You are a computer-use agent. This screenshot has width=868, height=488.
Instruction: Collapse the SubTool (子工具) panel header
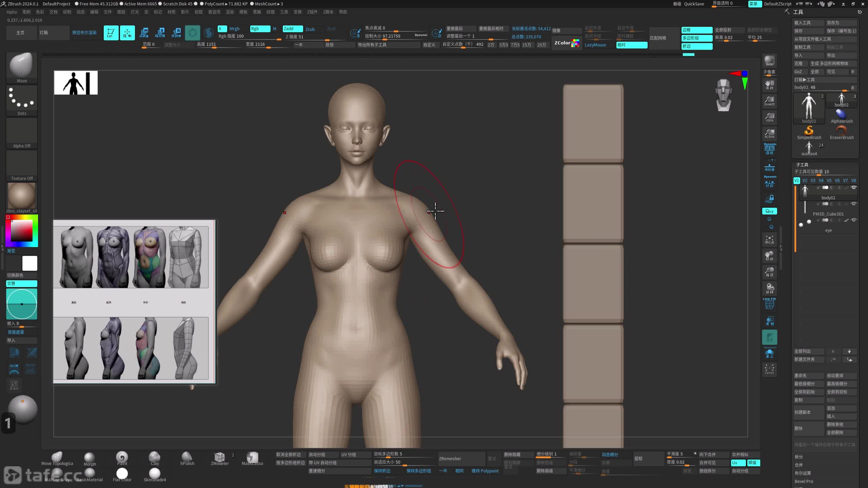tap(802, 165)
